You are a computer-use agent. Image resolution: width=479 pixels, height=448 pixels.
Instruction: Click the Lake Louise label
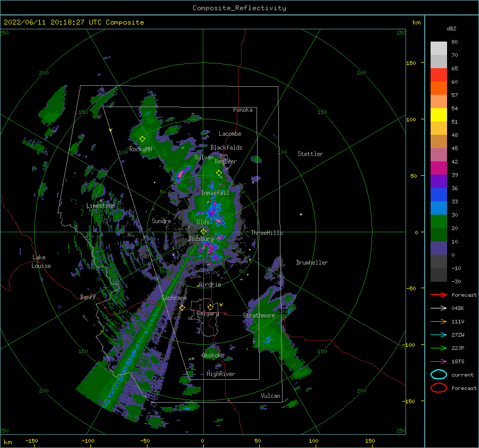[41, 262]
